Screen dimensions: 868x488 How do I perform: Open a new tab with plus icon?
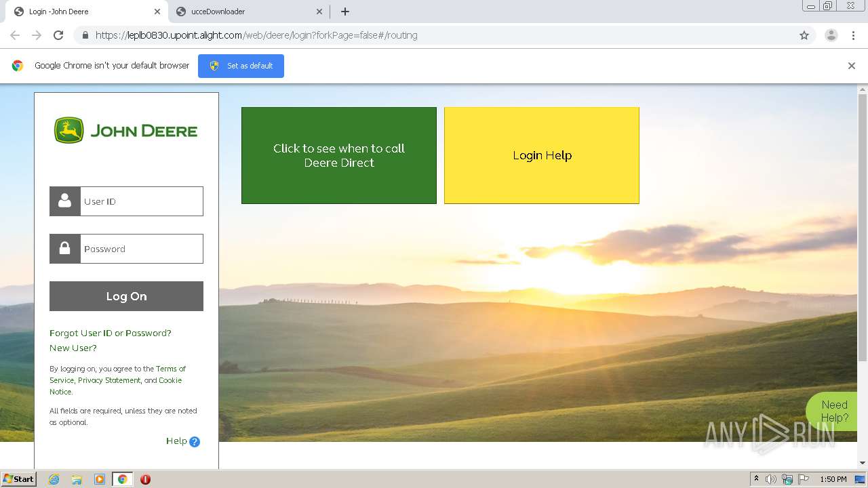click(345, 12)
